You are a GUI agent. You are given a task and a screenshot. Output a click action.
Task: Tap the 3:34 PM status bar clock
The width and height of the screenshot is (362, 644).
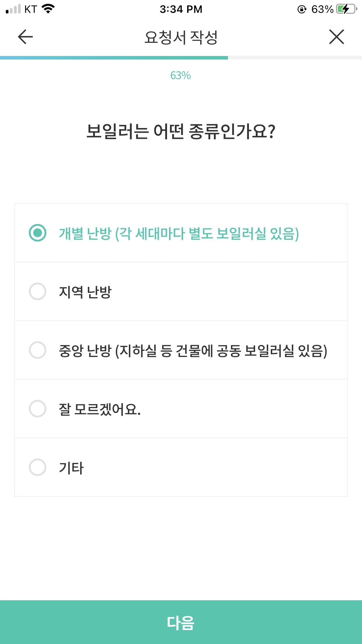pos(181,9)
